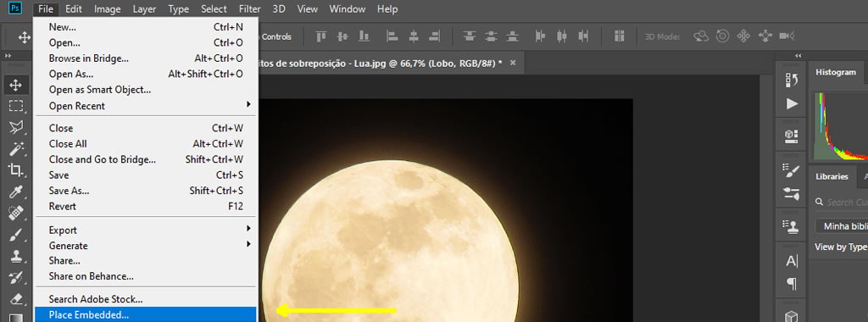Open the Window menu
The width and height of the screenshot is (868, 322).
(x=347, y=8)
